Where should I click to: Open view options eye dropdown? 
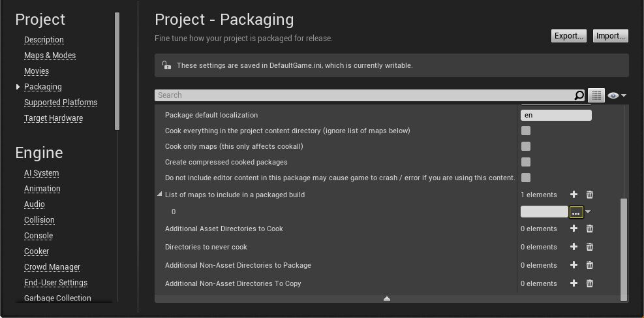point(617,95)
